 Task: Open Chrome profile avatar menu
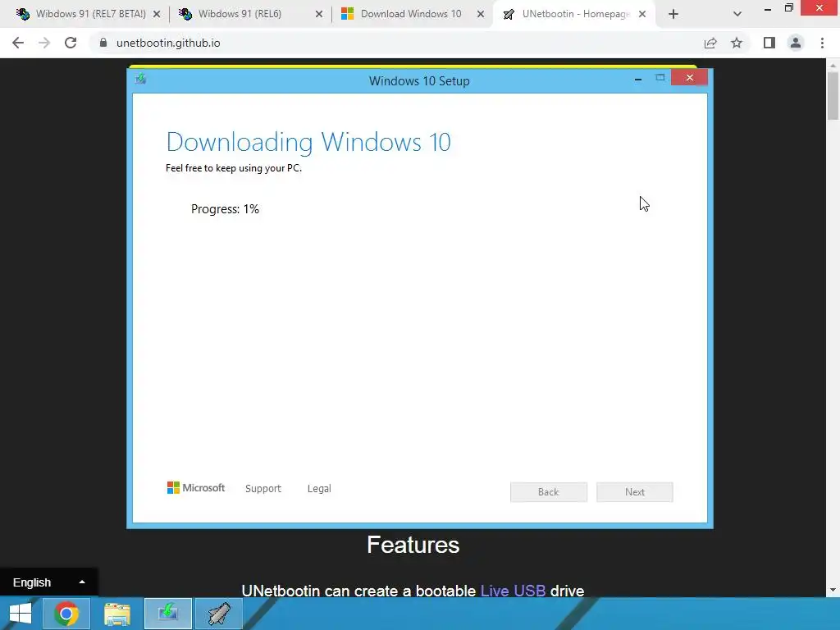[796, 43]
